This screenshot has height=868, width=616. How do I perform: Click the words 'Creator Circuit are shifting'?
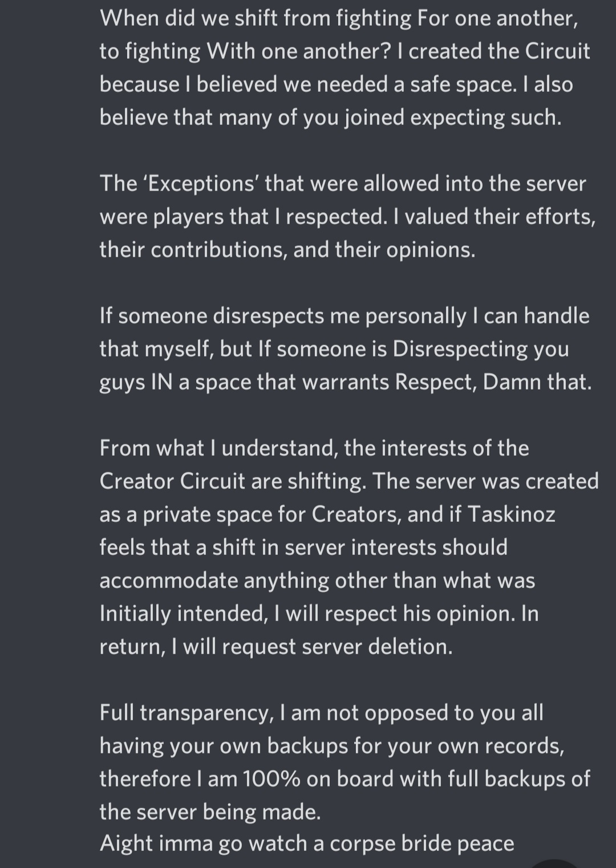(x=232, y=481)
